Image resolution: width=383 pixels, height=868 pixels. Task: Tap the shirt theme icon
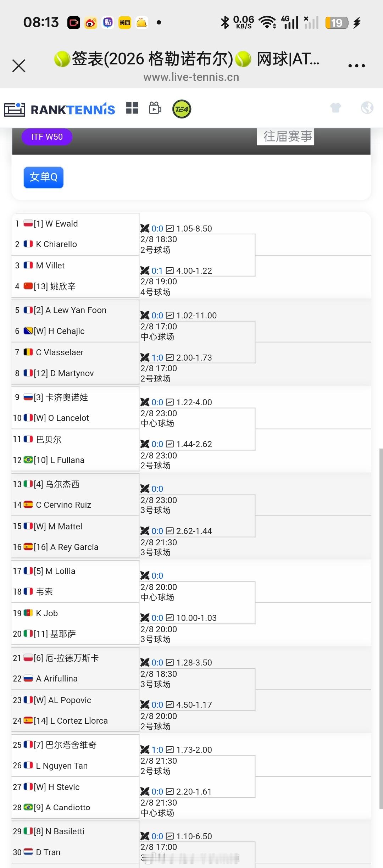tap(335, 108)
